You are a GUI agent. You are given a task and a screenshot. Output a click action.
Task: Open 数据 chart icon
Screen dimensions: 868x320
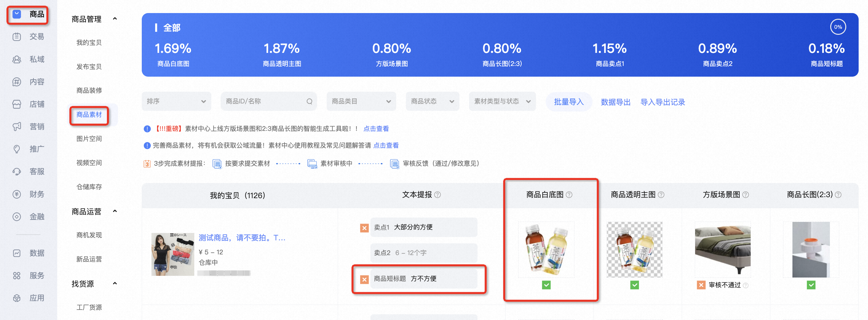[16, 253]
